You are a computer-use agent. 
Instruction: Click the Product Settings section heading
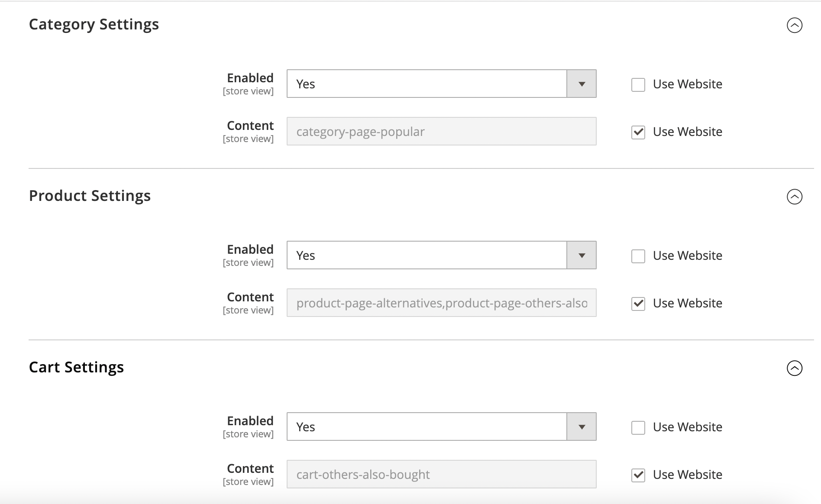[x=90, y=196]
